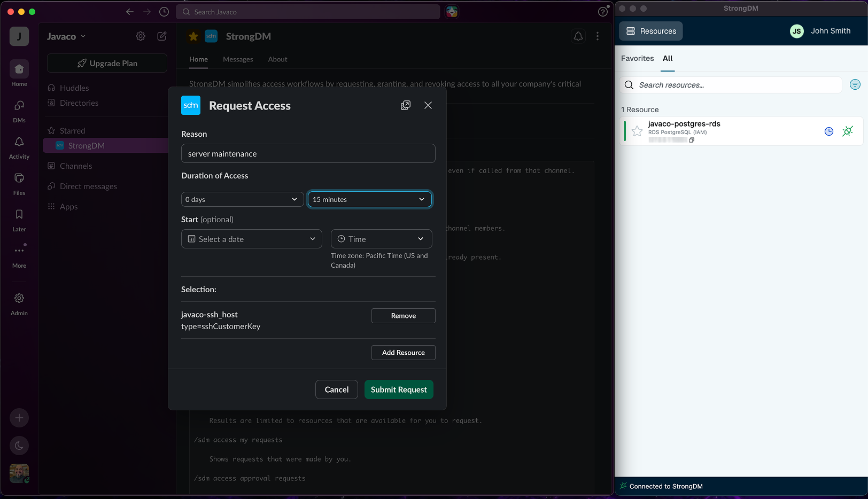The image size is (868, 499).
Task: Open Files in Slack sidebar
Action: pos(19,183)
